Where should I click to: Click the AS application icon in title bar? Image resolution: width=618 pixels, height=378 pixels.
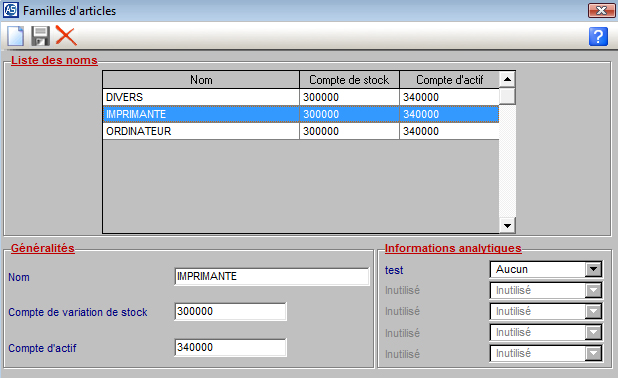pos(11,10)
